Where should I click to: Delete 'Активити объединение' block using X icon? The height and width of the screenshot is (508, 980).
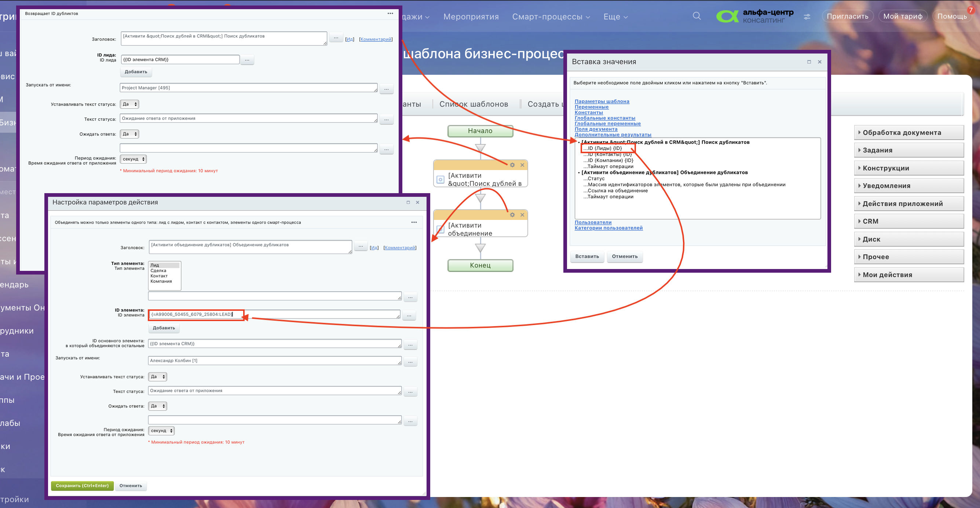click(522, 215)
